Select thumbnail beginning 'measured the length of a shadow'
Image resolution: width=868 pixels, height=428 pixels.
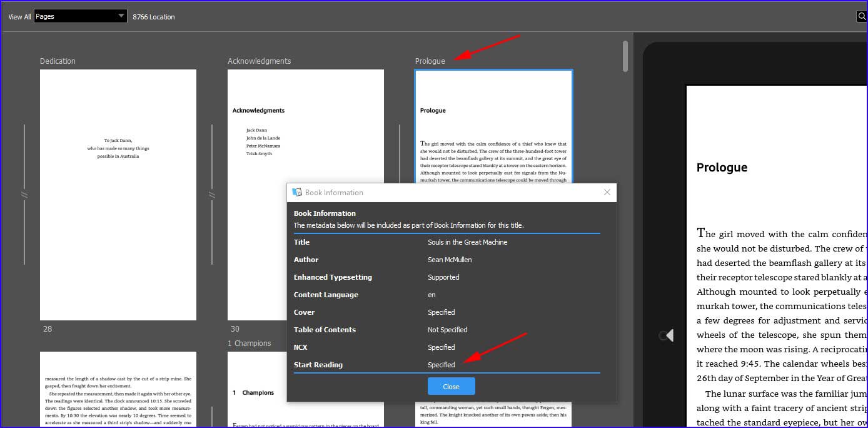[x=118, y=389]
